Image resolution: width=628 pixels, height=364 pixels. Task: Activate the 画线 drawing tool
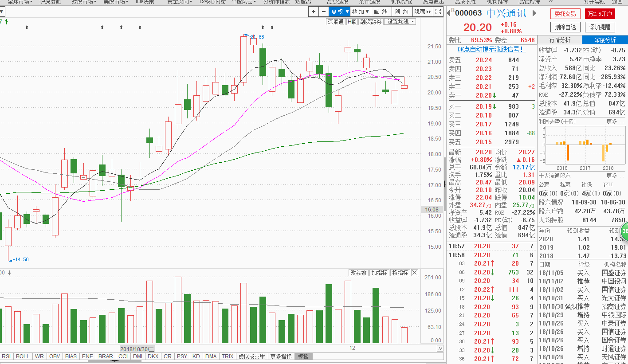coord(381,12)
